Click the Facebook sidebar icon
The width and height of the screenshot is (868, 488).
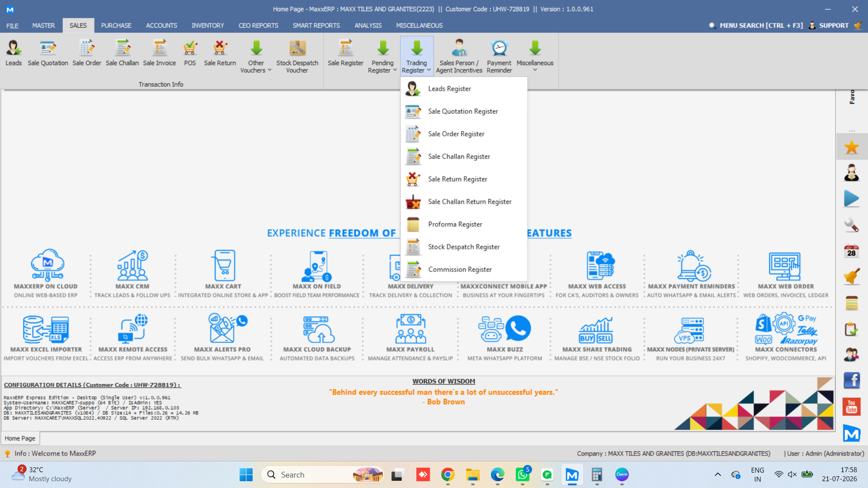pos(851,380)
